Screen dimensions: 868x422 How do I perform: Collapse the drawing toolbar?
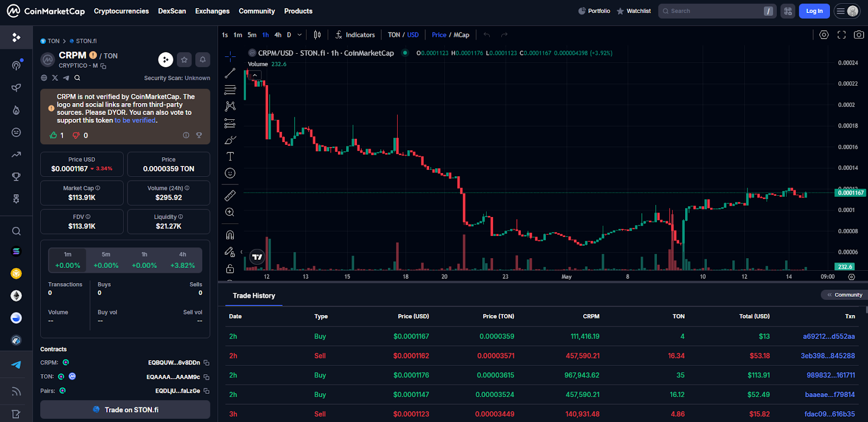241,252
